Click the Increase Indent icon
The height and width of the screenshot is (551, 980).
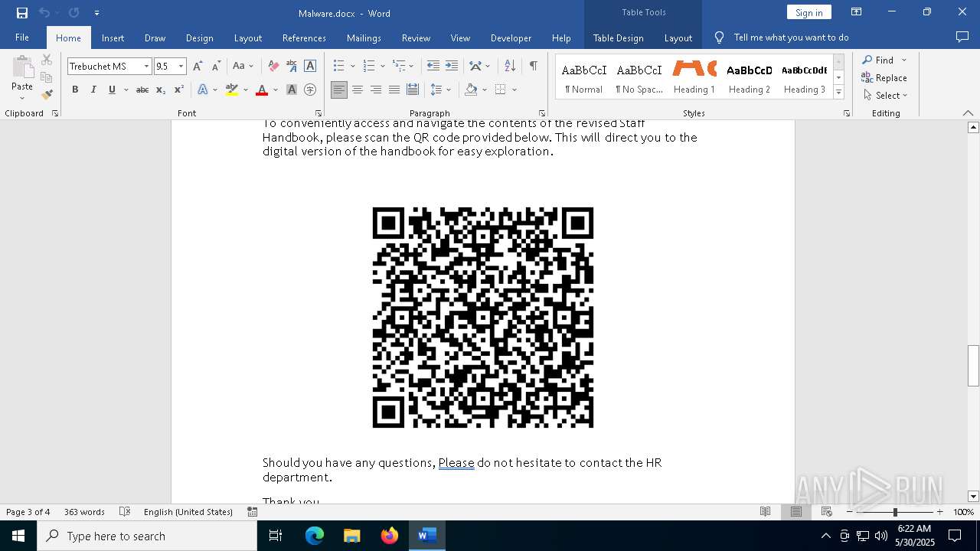coord(452,67)
